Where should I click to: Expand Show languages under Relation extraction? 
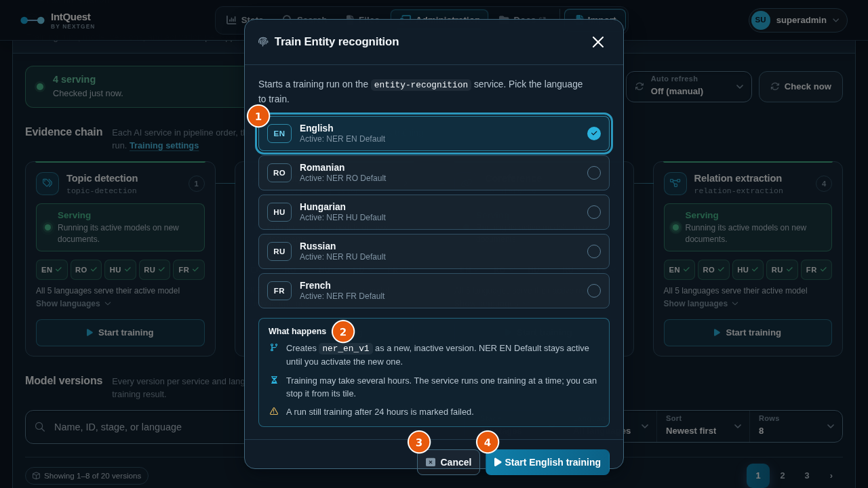click(701, 304)
